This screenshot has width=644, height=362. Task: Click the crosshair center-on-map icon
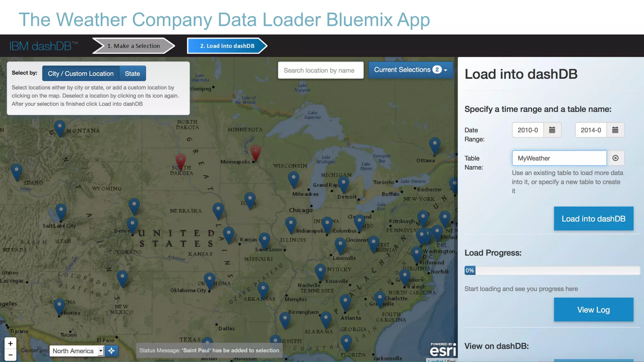tap(111, 351)
